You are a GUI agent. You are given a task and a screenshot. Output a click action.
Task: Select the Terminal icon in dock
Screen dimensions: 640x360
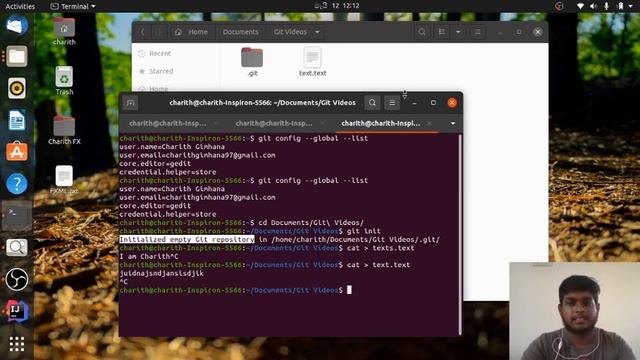(x=17, y=215)
